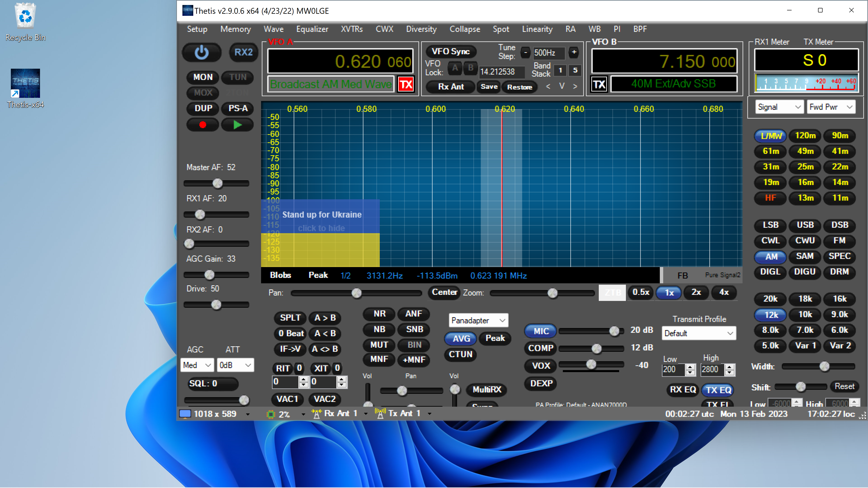Click the band stack left arrow
This screenshot has height=488, width=868.
click(548, 86)
